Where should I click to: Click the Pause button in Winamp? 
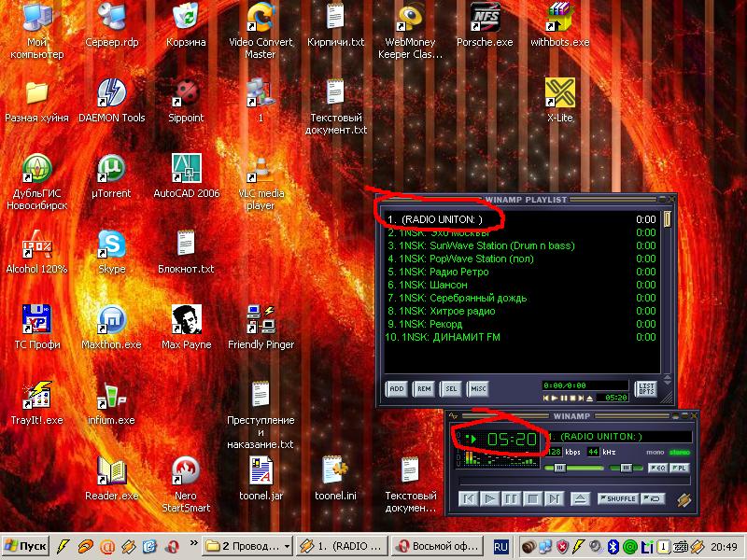point(511,498)
